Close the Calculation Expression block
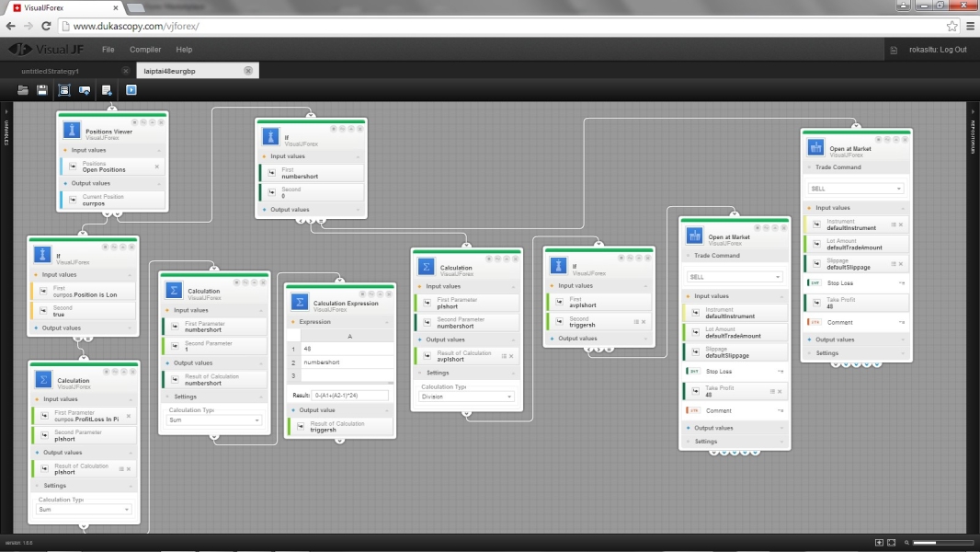Image resolution: width=980 pixels, height=552 pixels. click(389, 293)
